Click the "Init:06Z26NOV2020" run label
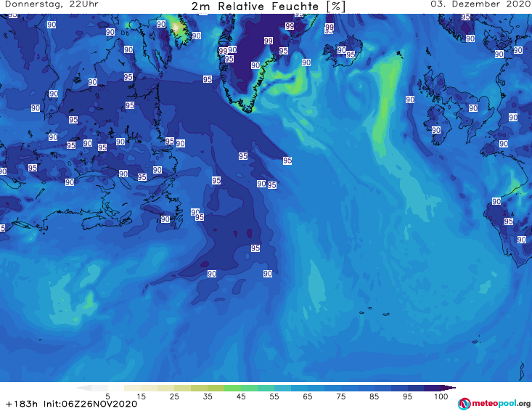This screenshot has width=532, height=411. pos(90,404)
